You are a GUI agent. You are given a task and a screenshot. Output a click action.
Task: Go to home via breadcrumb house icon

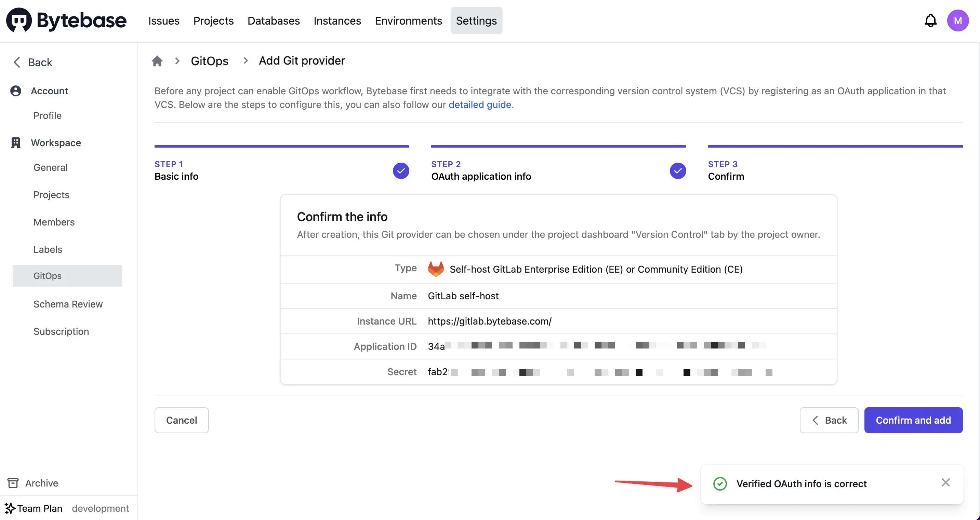pyautogui.click(x=157, y=61)
